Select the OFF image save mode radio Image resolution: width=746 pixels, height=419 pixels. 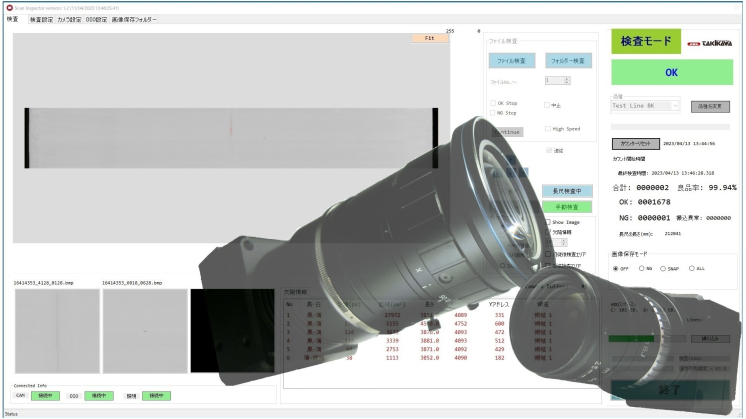[616, 269]
